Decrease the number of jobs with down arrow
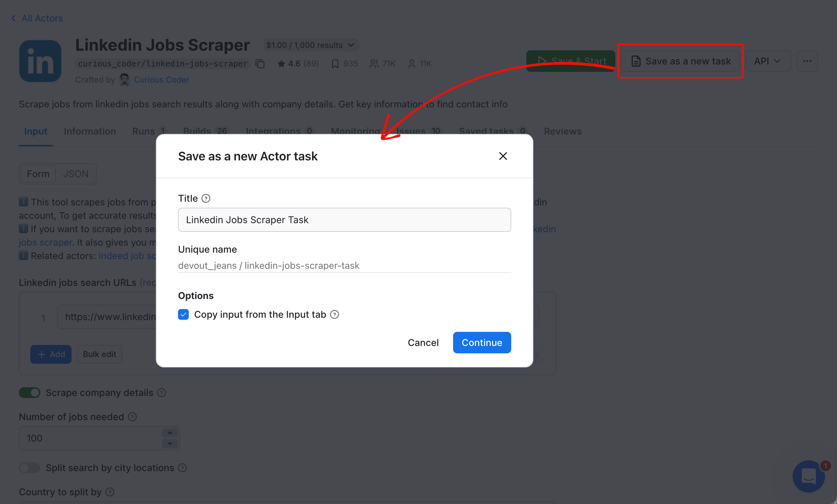Image resolution: width=837 pixels, height=504 pixels. point(170,444)
